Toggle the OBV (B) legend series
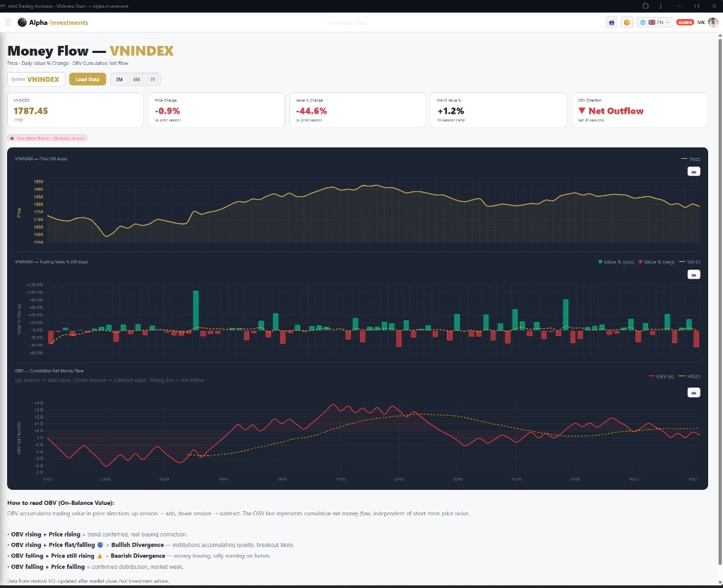The width and height of the screenshot is (723, 588). pyautogui.click(x=661, y=376)
